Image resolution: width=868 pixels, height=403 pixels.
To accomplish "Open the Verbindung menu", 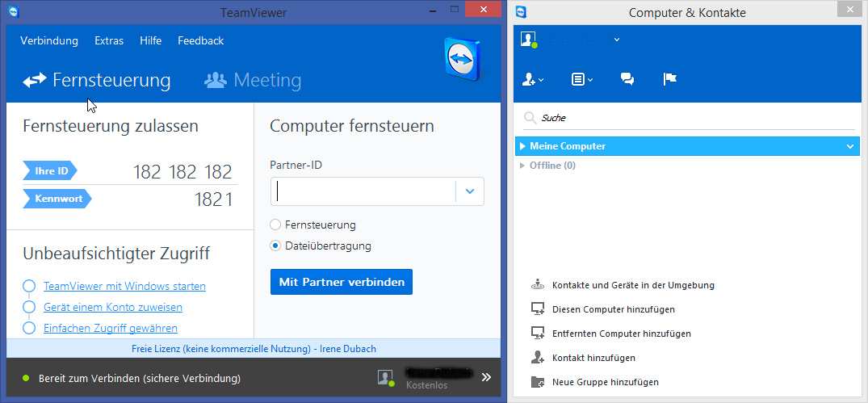I will point(49,40).
